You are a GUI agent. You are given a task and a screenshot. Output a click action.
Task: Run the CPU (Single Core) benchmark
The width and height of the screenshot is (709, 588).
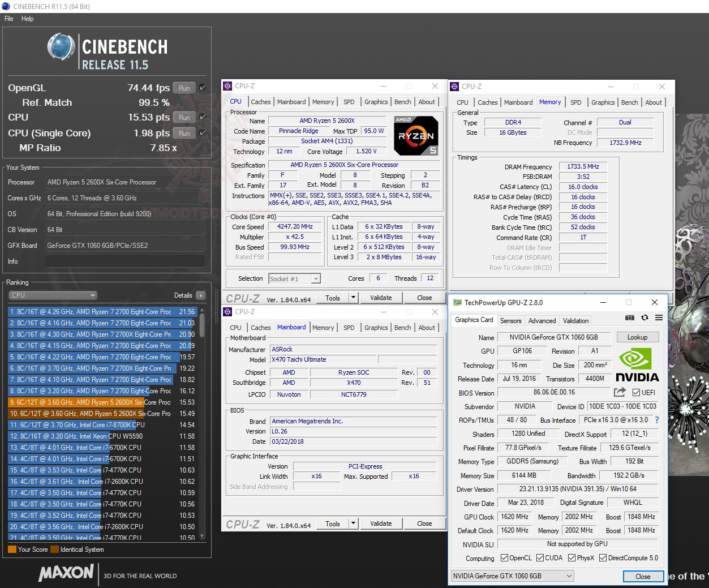(x=184, y=133)
